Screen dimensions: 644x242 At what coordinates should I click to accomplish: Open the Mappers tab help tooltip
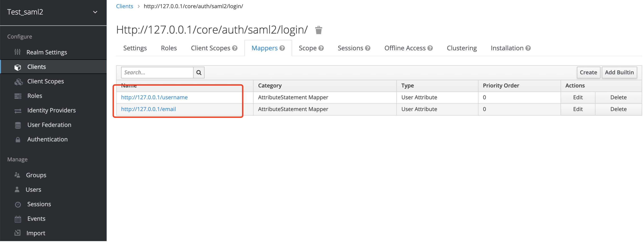(282, 48)
